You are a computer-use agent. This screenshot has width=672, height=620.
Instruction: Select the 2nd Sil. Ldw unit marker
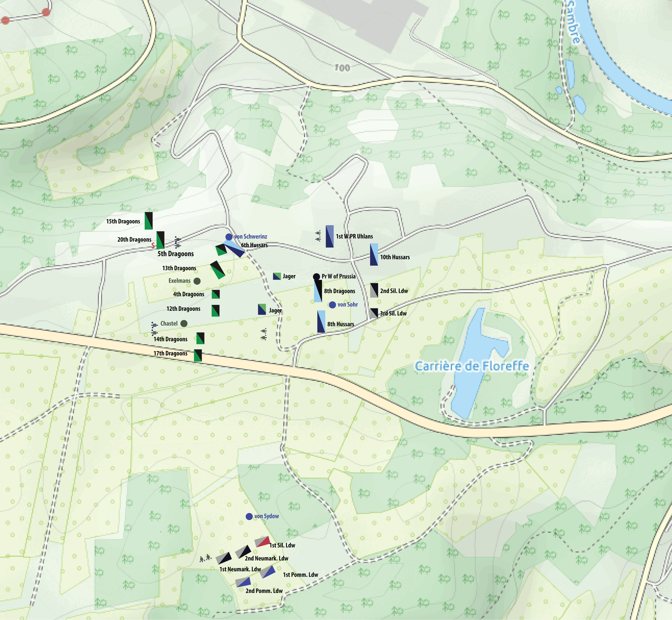pos(374,290)
